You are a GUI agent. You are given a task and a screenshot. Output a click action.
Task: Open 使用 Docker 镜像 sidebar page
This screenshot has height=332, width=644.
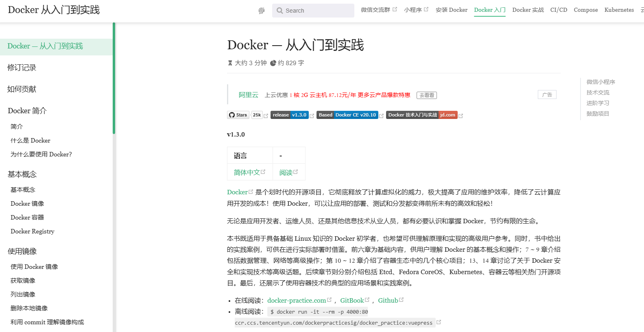coord(34,267)
